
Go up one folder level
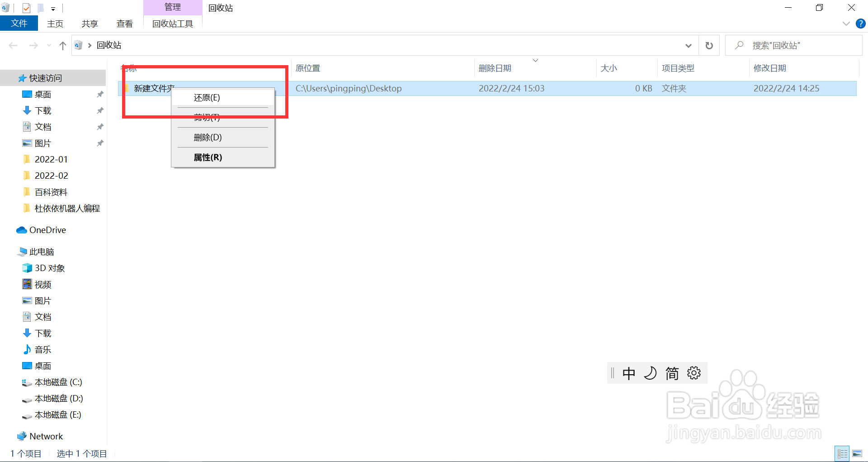tap(63, 45)
